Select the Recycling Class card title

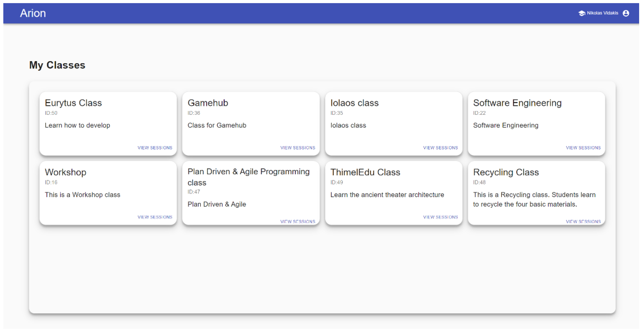point(506,172)
